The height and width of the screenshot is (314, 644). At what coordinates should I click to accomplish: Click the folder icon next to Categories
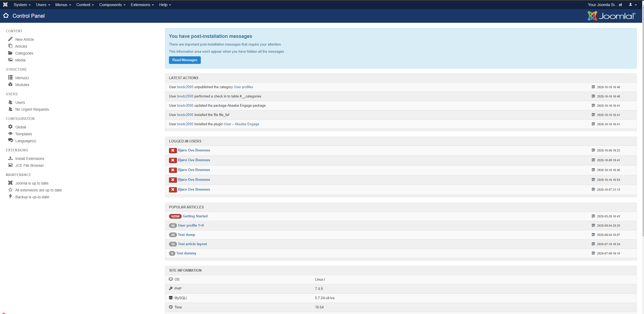(10, 53)
